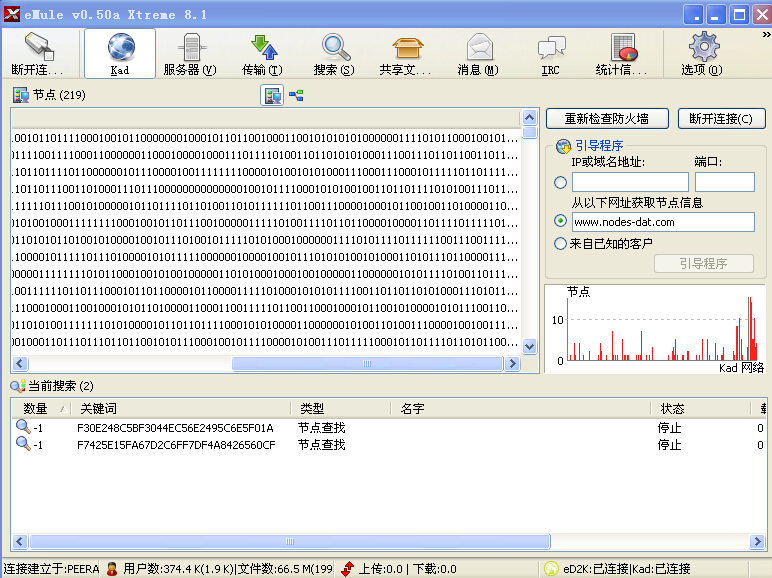Open the IRC toolbar icon
The image size is (772, 578).
[x=550, y=53]
